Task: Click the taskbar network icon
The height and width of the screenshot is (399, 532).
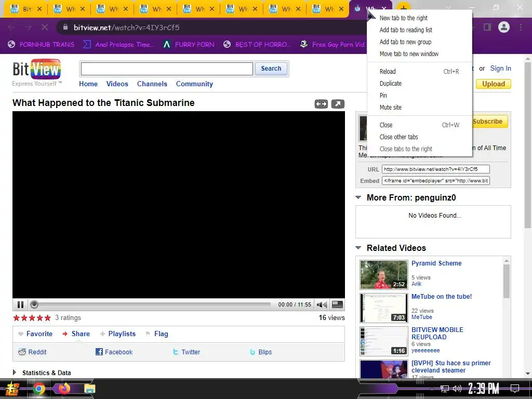Action: click(445, 389)
